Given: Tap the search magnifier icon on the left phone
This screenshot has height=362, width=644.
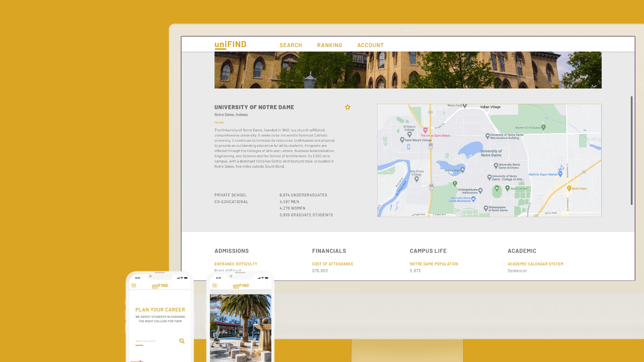Looking at the screenshot, I should click(x=182, y=341).
